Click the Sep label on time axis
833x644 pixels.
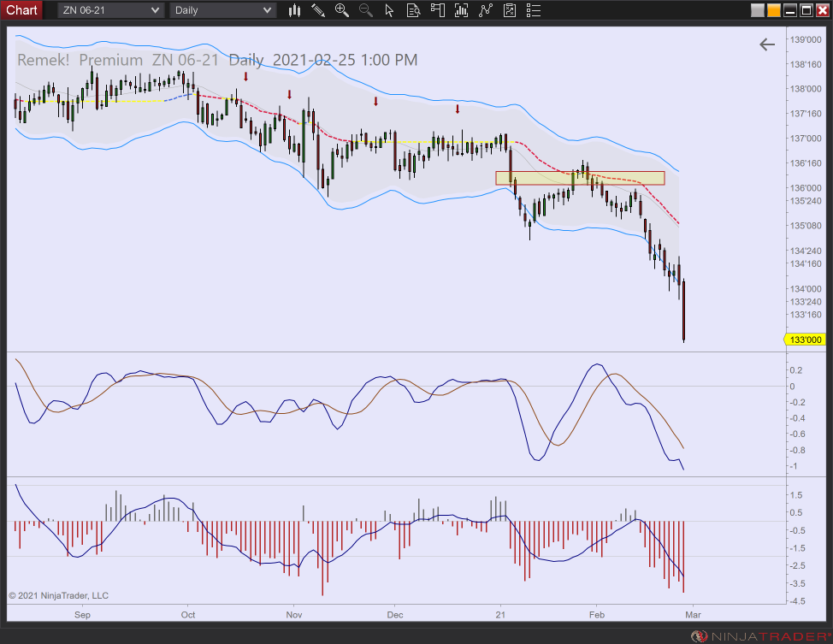tap(82, 615)
